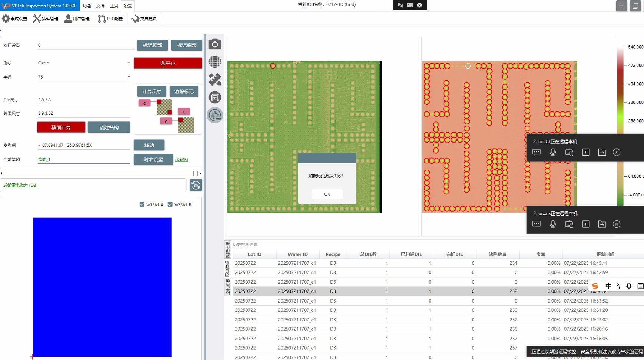Click the refresh settings icon beside recipe link
Image resolution: width=644 pixels, height=360 pixels.
point(196,185)
